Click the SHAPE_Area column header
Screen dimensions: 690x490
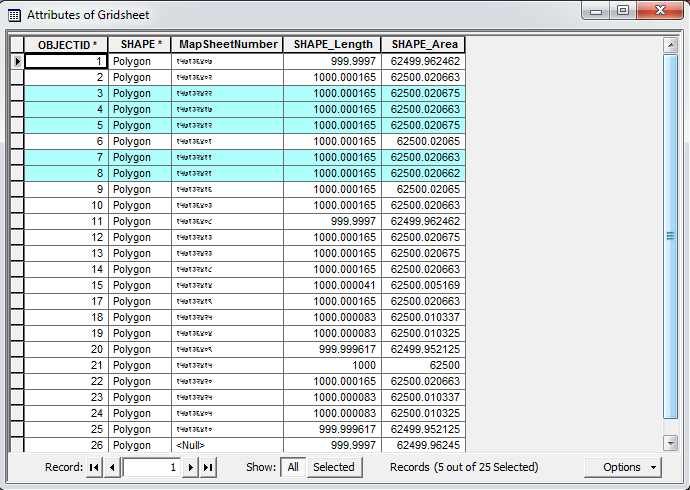pyautogui.click(x=423, y=45)
